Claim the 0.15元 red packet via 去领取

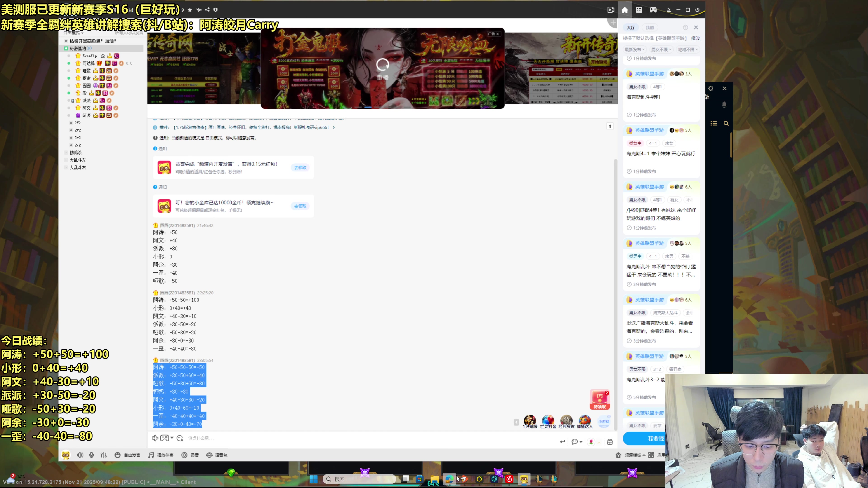click(x=300, y=168)
